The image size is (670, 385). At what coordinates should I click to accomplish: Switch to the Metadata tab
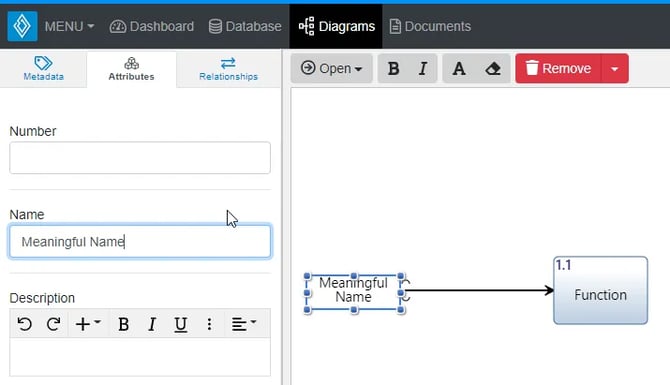pyautogui.click(x=43, y=69)
